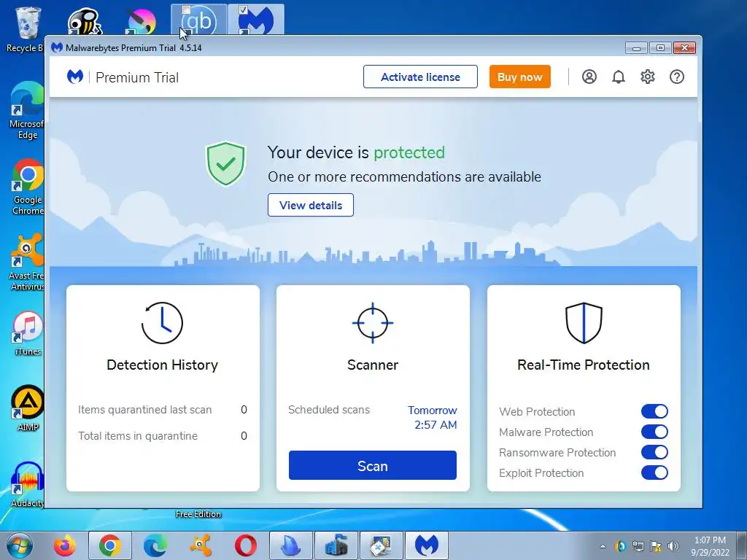Disable the Web Protection toggle
The width and height of the screenshot is (747, 560).
tap(654, 411)
